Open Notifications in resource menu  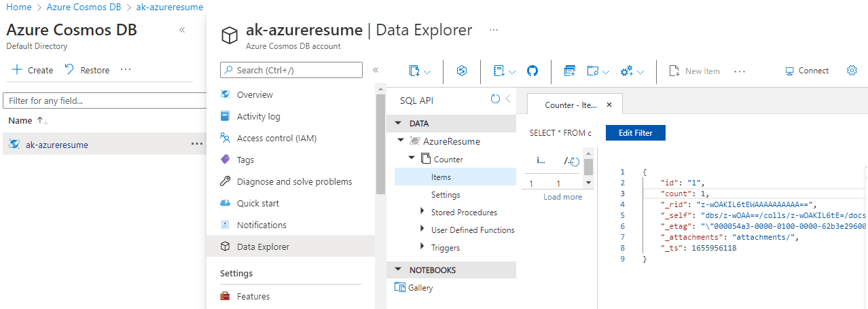261,225
